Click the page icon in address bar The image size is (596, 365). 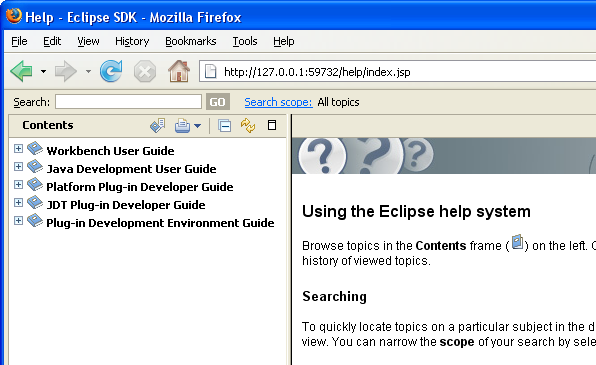(210, 71)
